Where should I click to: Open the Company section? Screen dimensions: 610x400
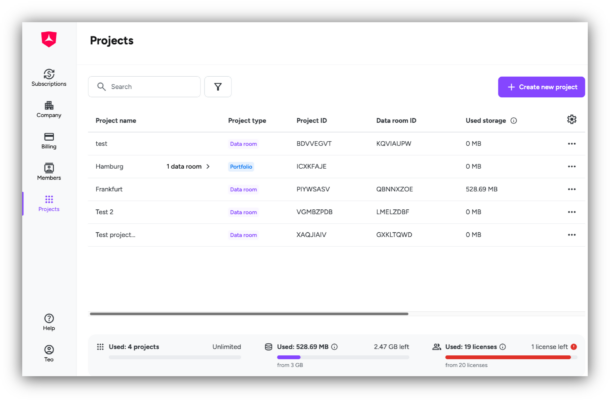[x=49, y=109]
